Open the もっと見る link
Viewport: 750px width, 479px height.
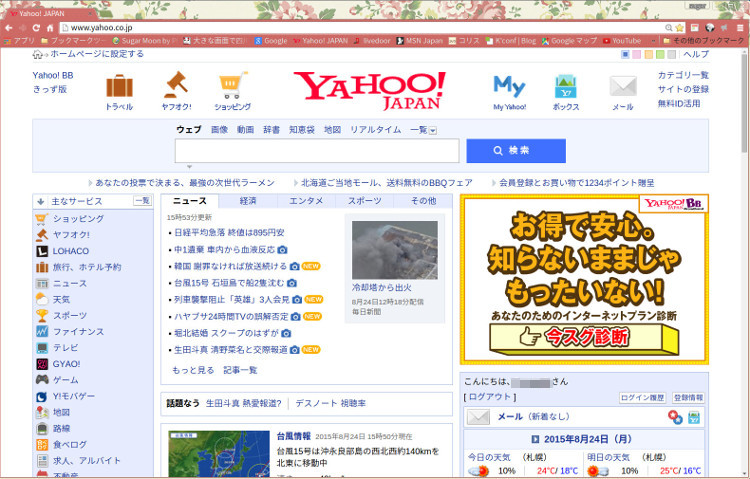point(193,370)
